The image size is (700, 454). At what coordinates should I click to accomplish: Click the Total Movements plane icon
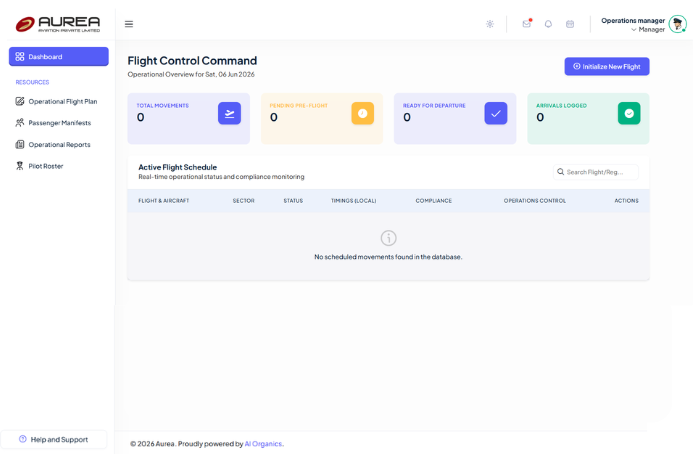click(229, 113)
